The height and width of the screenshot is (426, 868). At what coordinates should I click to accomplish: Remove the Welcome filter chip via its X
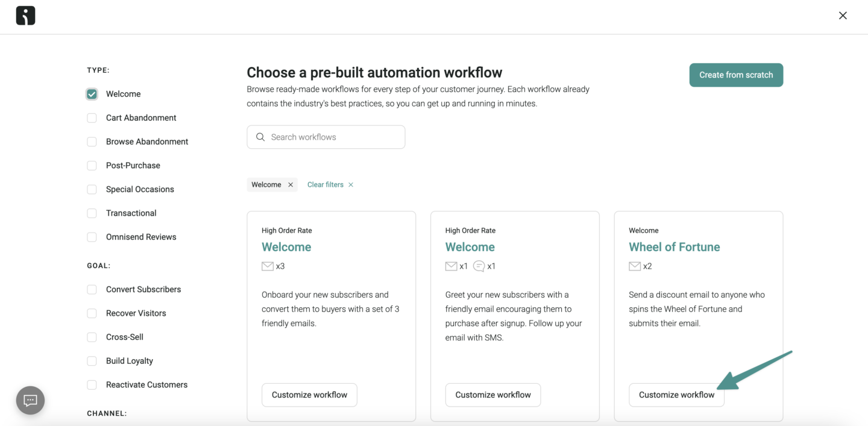coord(291,185)
